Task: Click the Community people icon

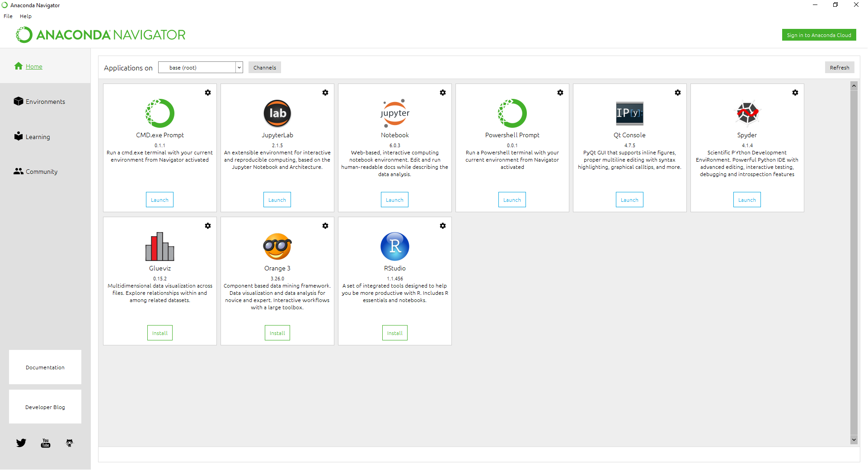Action: [x=19, y=171]
